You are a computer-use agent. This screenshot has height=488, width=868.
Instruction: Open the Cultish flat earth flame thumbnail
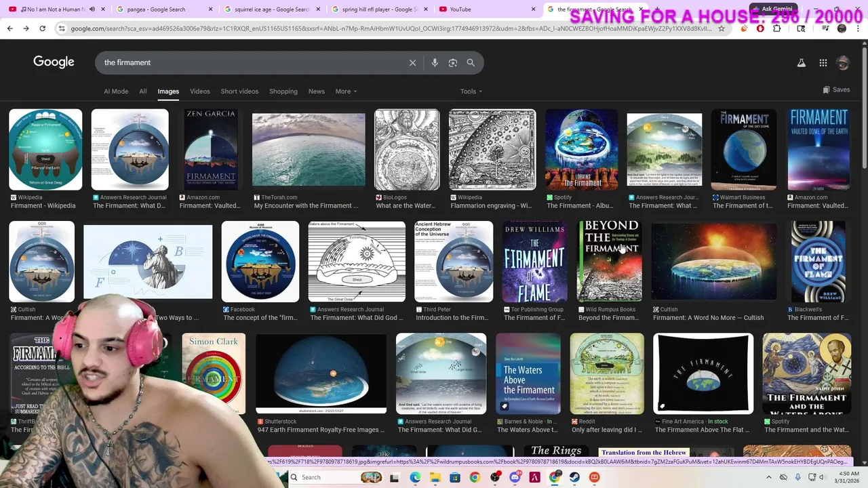(x=714, y=262)
